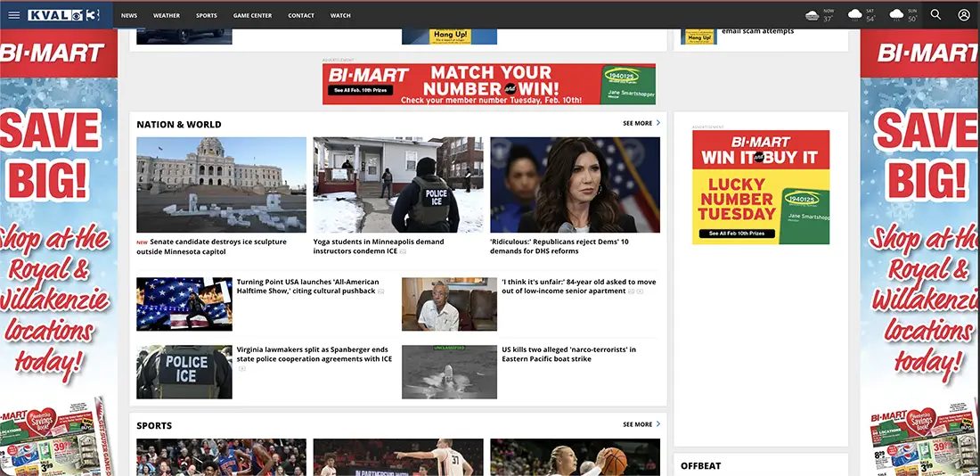Open Police ICE vest close-up thumbnail
The image size is (980, 476).
click(x=184, y=372)
